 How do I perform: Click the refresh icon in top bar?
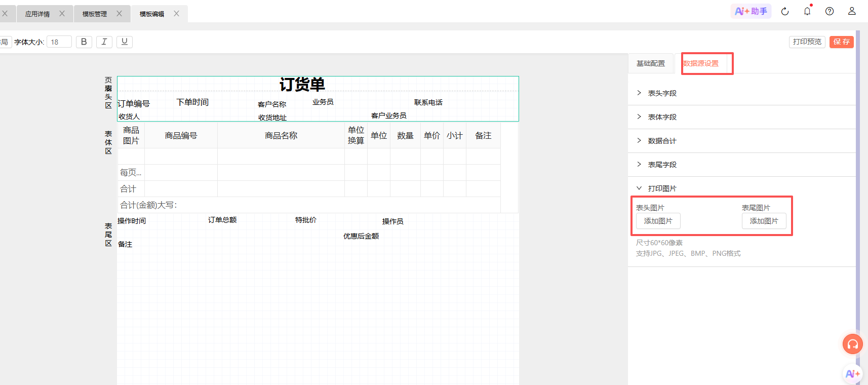[785, 11]
